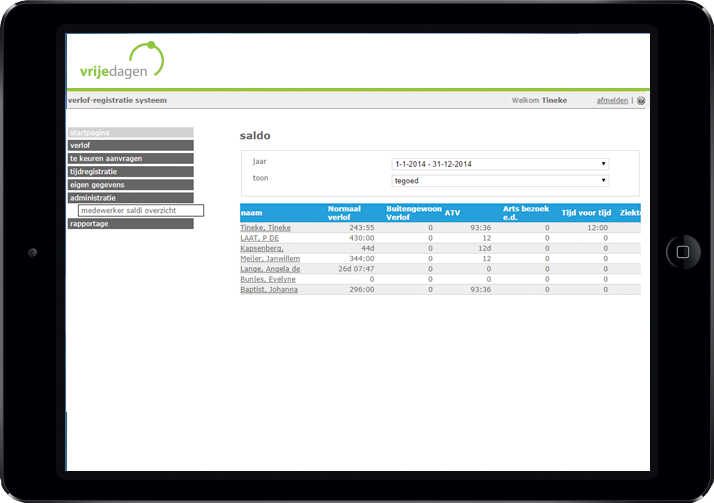Open the rapportage menu item
This screenshot has height=503, width=714.
(x=131, y=224)
